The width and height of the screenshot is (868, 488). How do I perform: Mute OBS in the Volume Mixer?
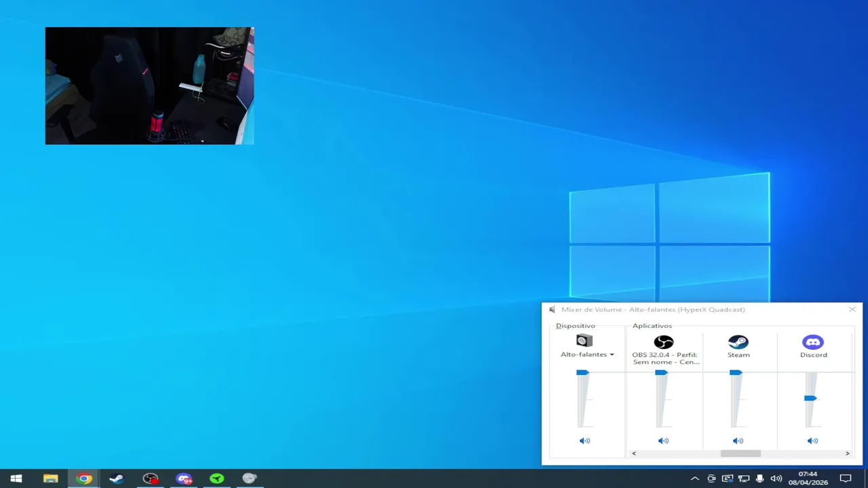click(x=663, y=441)
